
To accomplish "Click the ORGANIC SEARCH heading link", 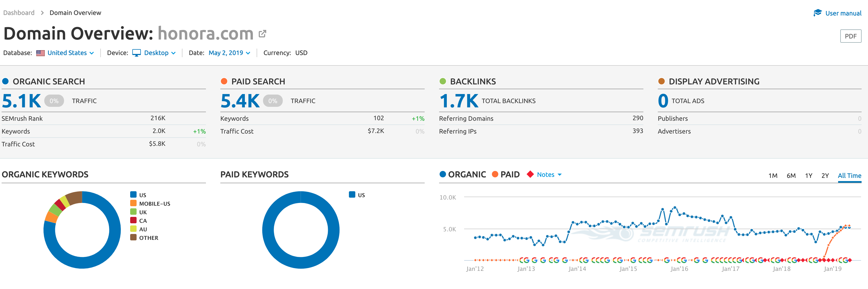I will 49,81.
